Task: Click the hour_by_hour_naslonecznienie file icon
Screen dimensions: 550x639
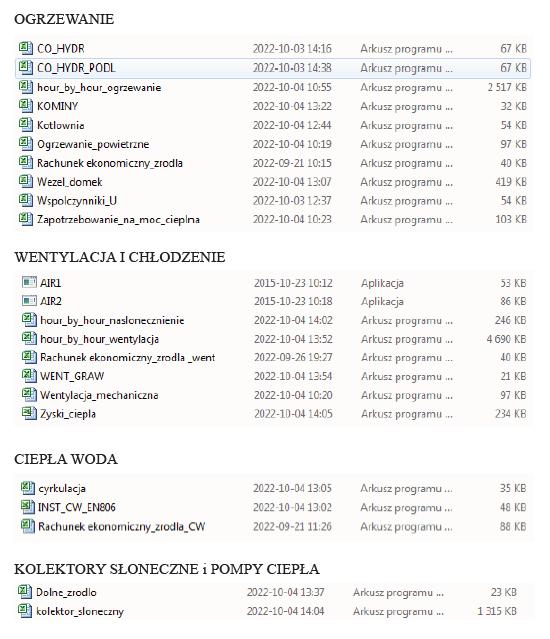Action: 29,320
